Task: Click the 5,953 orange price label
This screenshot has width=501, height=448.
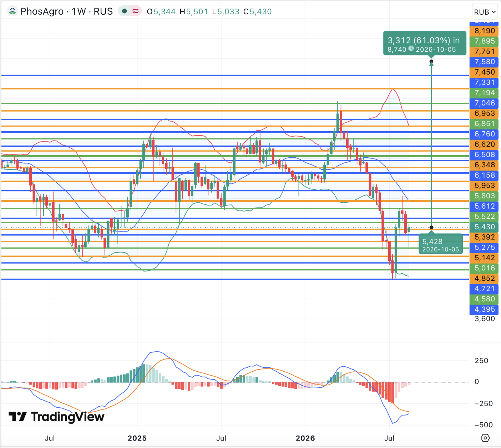Action: pos(484,186)
